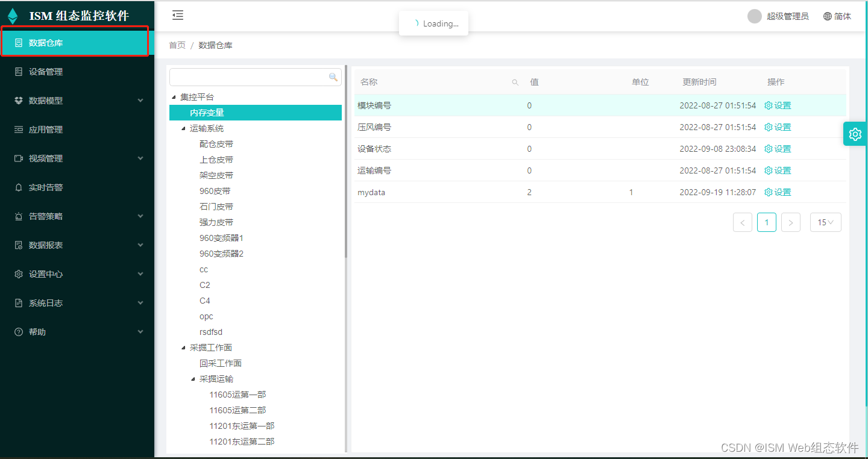Click the magnifier icon in the tree search box
Image resolution: width=868 pixels, height=459 pixels.
click(333, 77)
